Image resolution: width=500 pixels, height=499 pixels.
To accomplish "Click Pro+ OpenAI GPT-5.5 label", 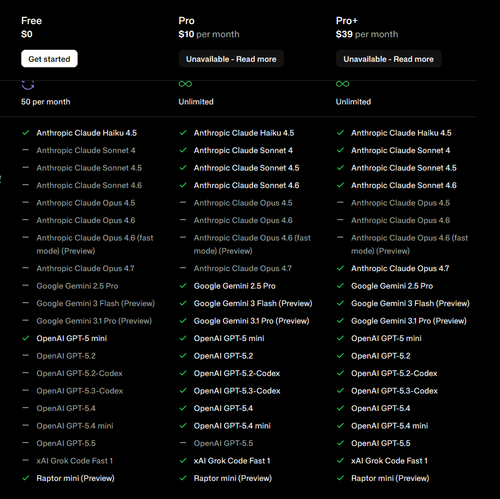I will pyautogui.click(x=381, y=443).
